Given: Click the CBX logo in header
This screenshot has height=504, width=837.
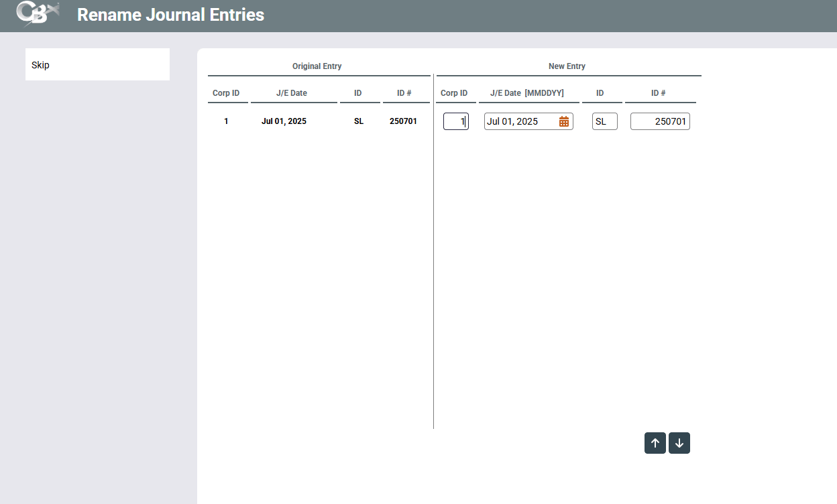Looking at the screenshot, I should [x=38, y=14].
